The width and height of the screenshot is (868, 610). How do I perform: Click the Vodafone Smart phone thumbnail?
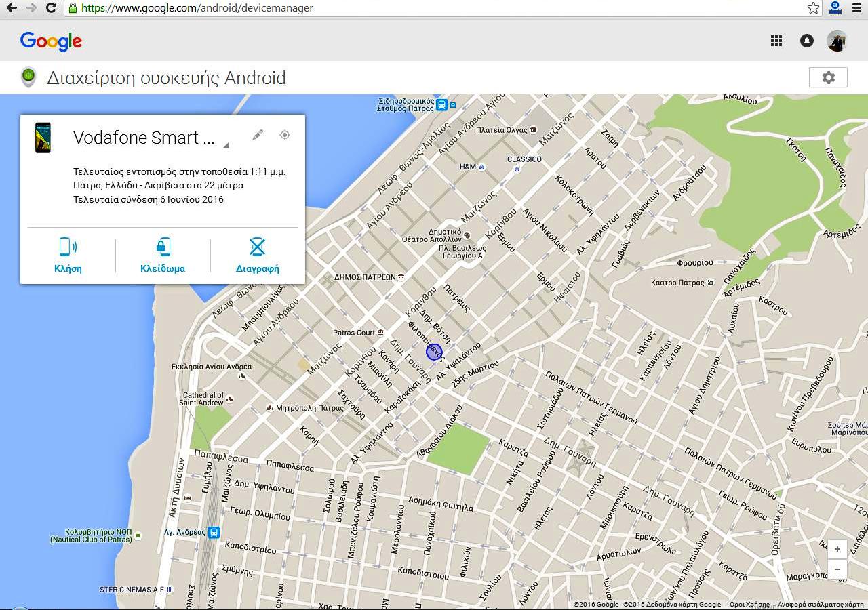click(43, 138)
